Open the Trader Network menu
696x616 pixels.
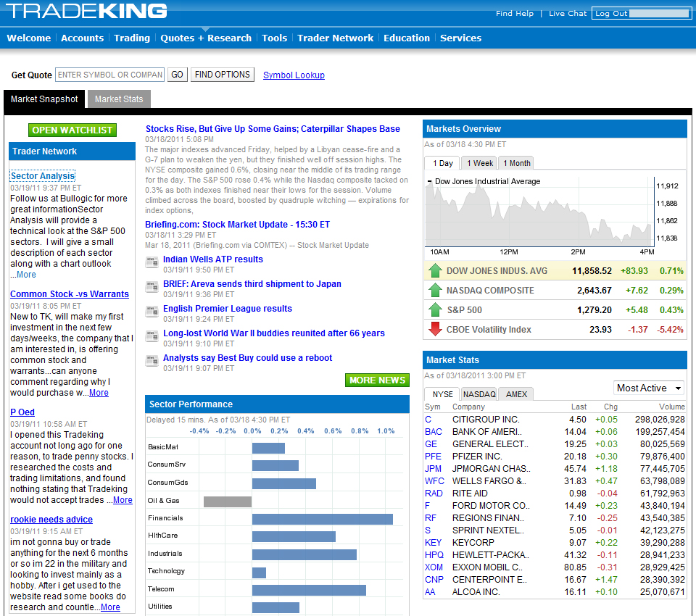click(335, 38)
